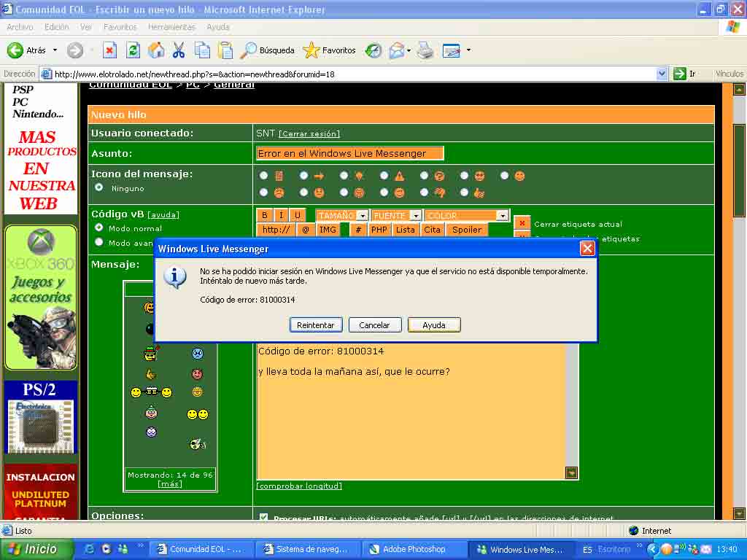Screen dimensions: 747x560
Task: Click Cancelar in the Messenger dialog
Action: (374, 325)
